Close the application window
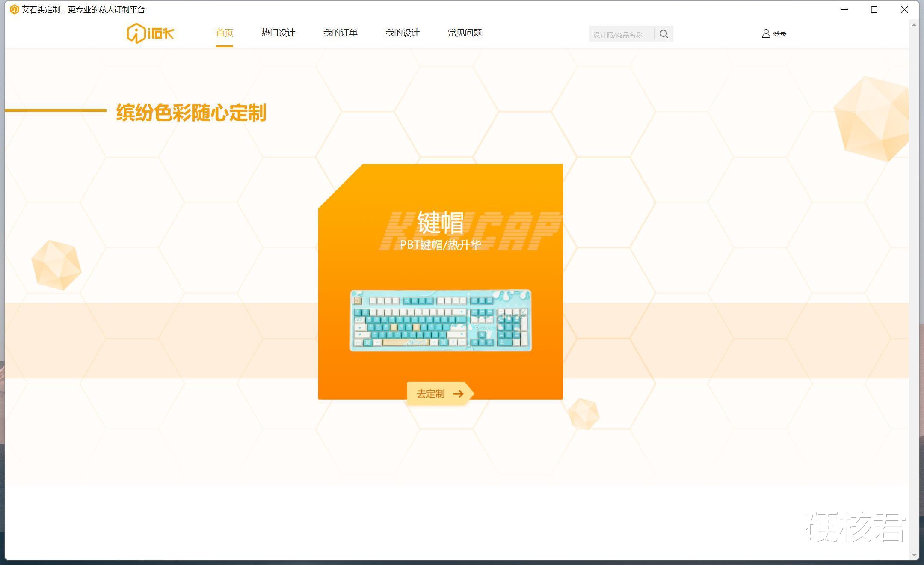Viewport: 924px width, 565px height. 904,9
